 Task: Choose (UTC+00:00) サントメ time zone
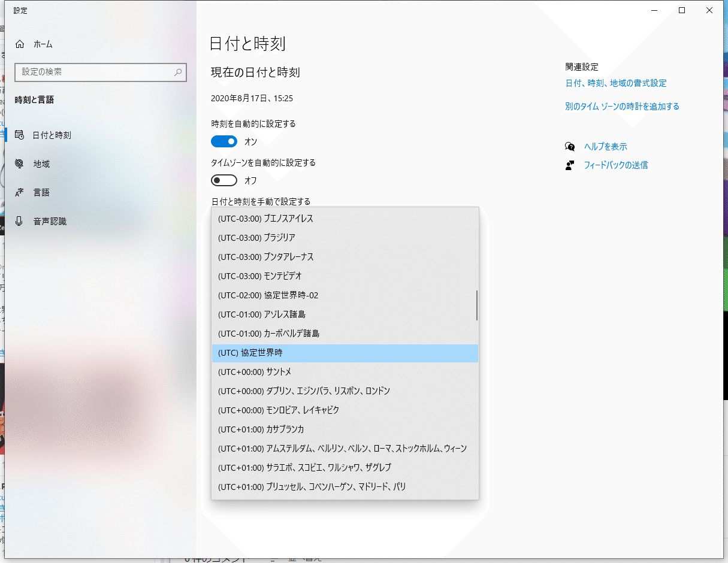coord(345,372)
